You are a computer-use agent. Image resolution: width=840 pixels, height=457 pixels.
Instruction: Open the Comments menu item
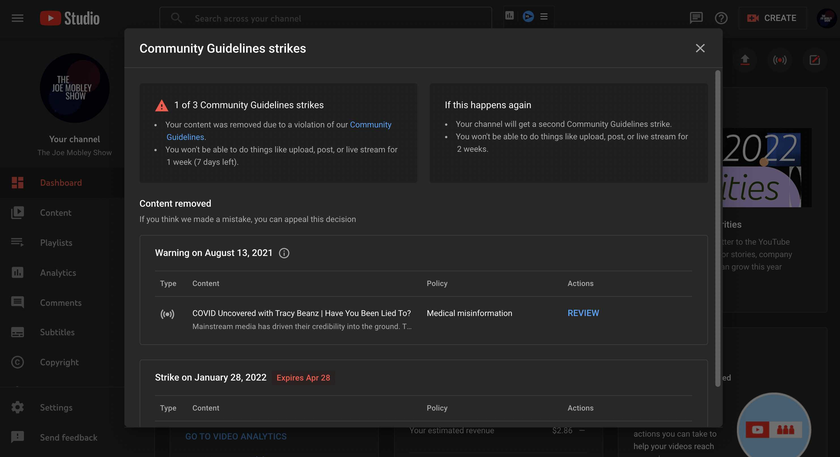click(62, 303)
